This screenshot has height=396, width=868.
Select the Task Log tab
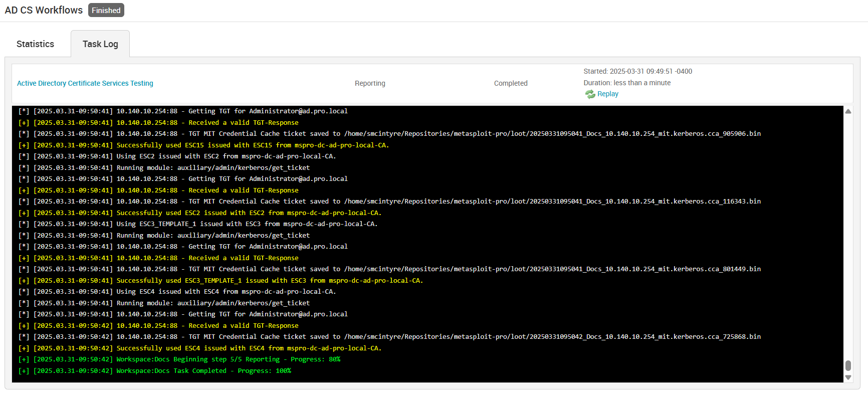[100, 44]
